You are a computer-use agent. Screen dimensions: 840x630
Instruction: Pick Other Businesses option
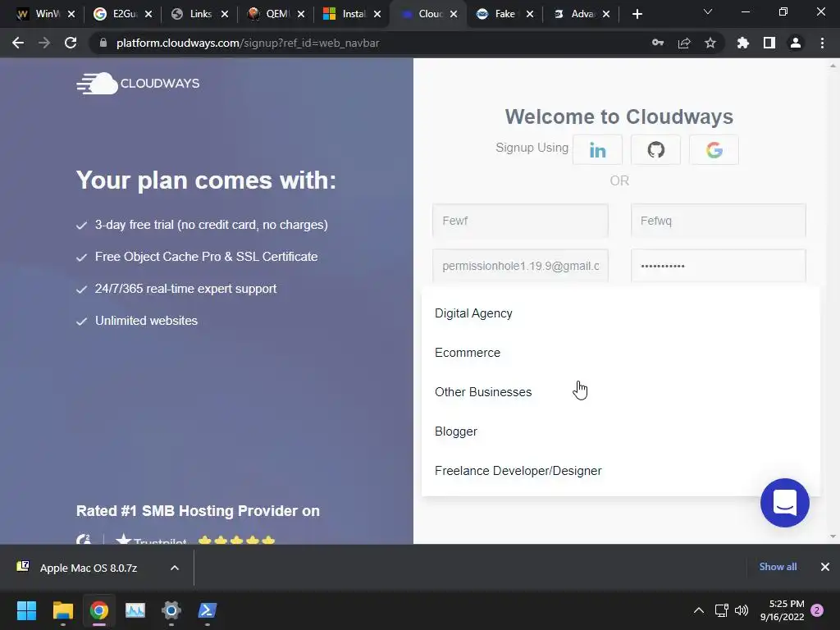[x=620, y=392]
